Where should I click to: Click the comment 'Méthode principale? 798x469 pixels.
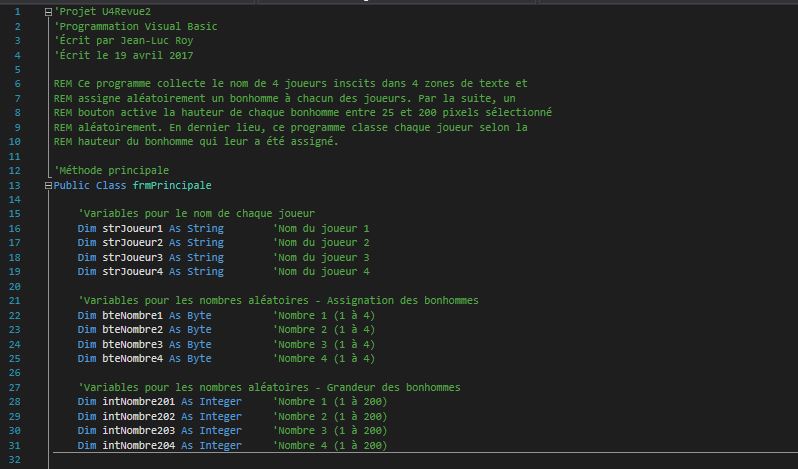(x=111, y=170)
